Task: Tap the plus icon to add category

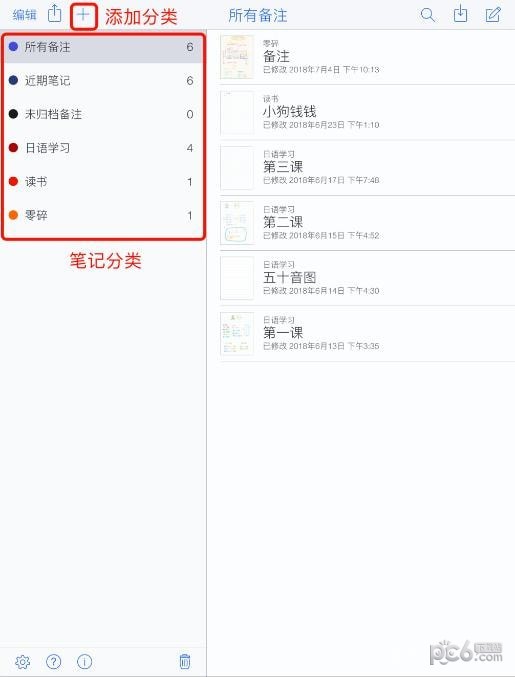Action: 83,15
